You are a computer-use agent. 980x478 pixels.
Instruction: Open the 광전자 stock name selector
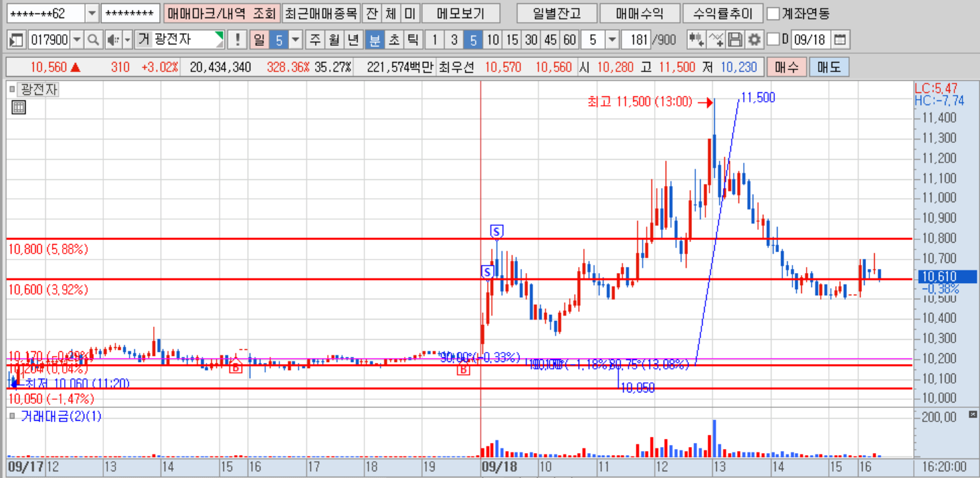click(180, 40)
